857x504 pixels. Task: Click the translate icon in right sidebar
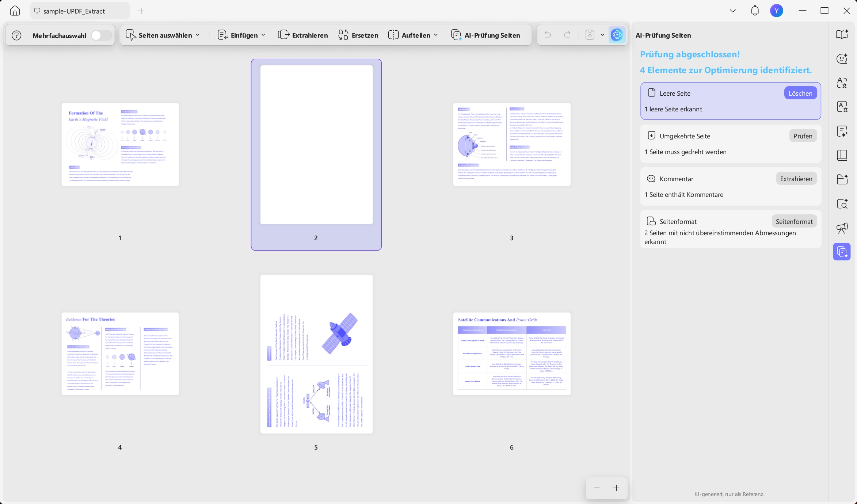point(842,83)
